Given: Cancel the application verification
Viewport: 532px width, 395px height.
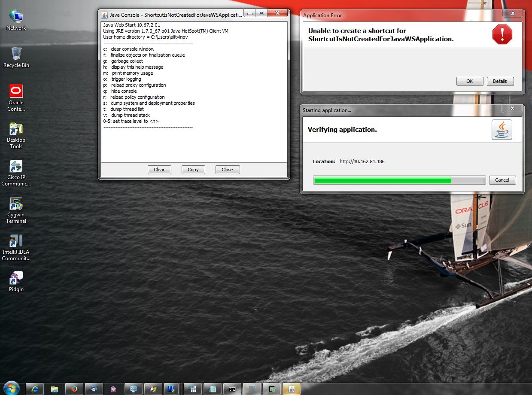Looking at the screenshot, I should pos(502,180).
